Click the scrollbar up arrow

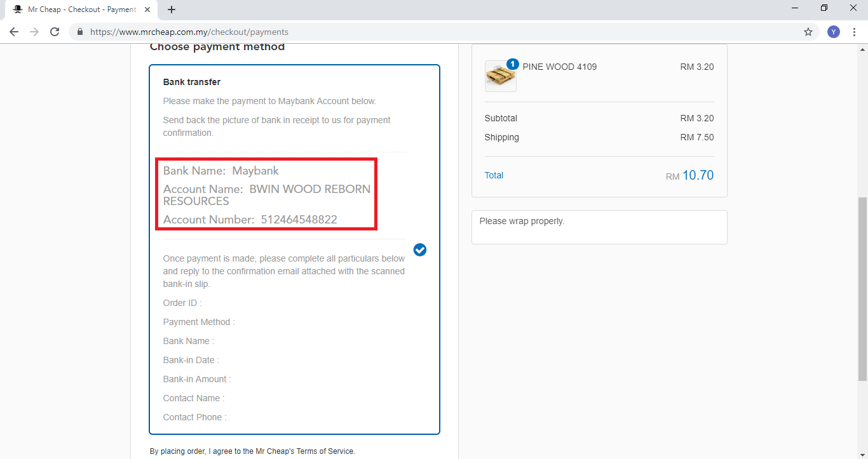pos(862,49)
